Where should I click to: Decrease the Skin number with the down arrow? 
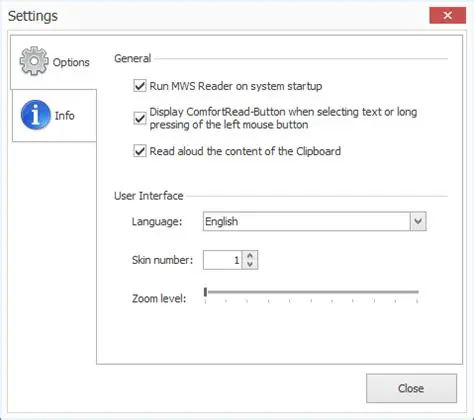(250, 265)
